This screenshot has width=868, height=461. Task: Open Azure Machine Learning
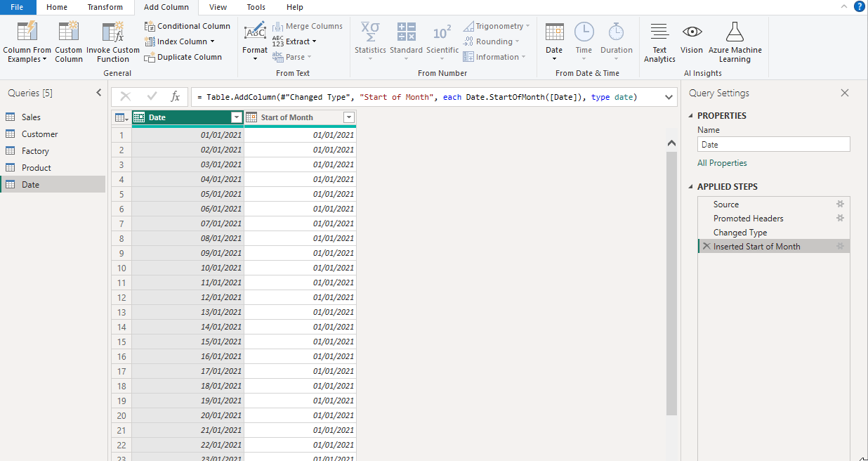735,42
